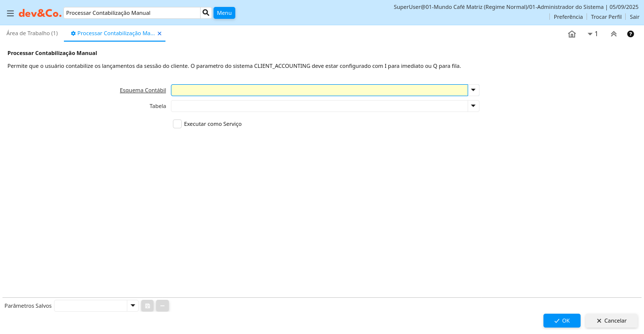Close the Processar Contabilização Manual tab
This screenshot has width=644, height=334.
pyautogui.click(x=160, y=34)
